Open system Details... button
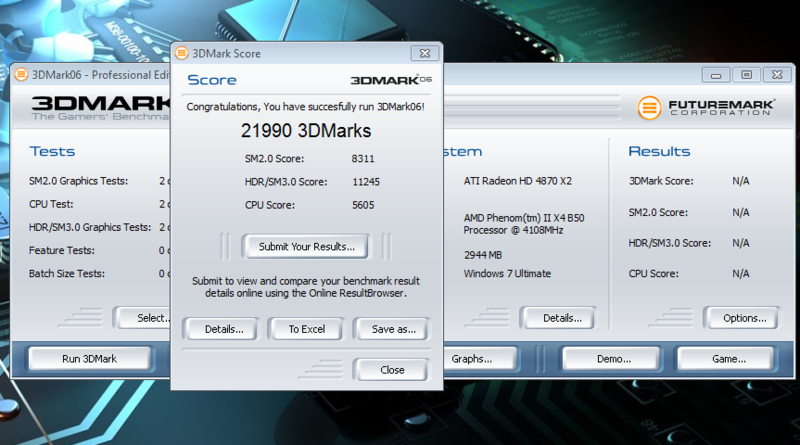Screen dimensions: 800x445 (x=562, y=318)
